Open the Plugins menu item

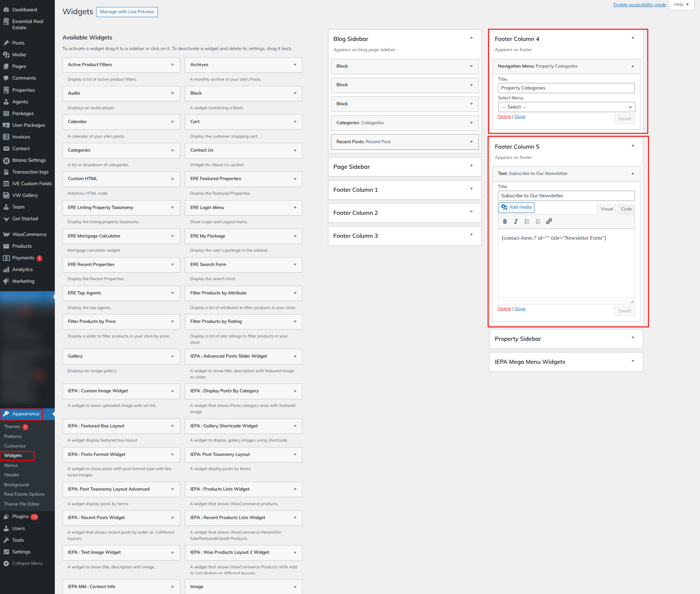pos(20,517)
